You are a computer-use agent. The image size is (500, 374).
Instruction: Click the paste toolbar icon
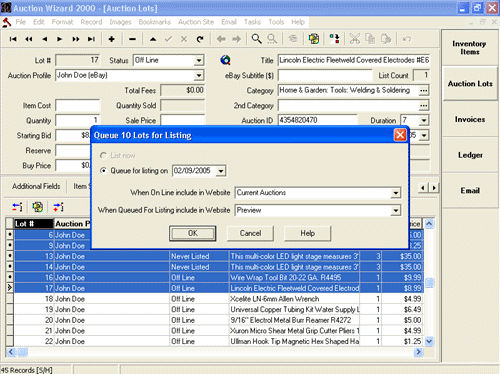(x=386, y=39)
